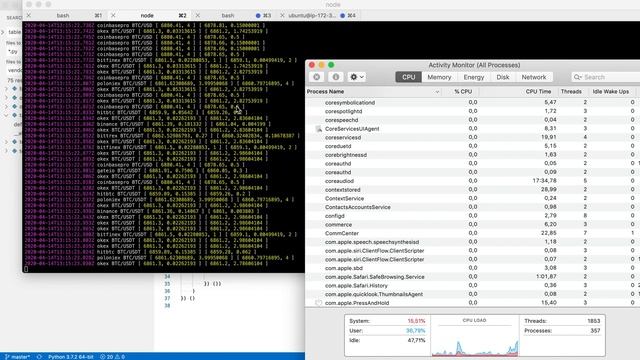Select the com.apple.sbd process row
The width and height of the screenshot is (640, 360).
pos(473,268)
